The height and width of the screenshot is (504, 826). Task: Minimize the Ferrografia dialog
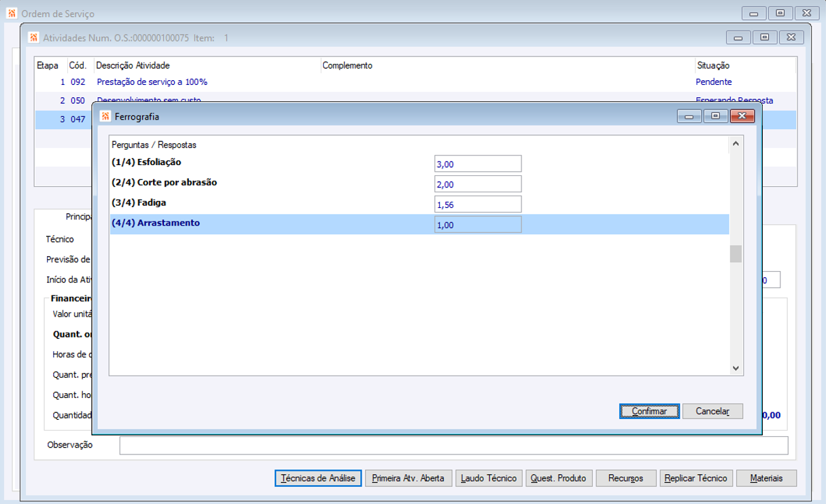coord(689,116)
